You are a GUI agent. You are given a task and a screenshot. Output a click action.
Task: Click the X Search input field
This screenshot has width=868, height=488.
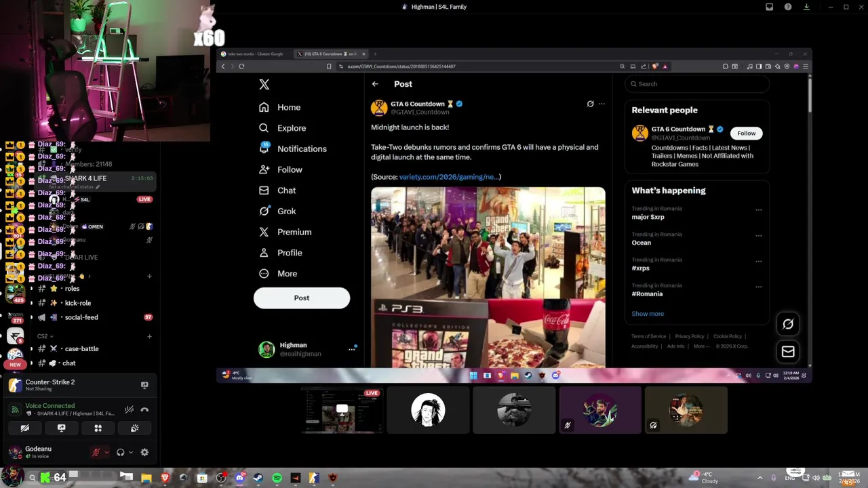[x=697, y=84]
